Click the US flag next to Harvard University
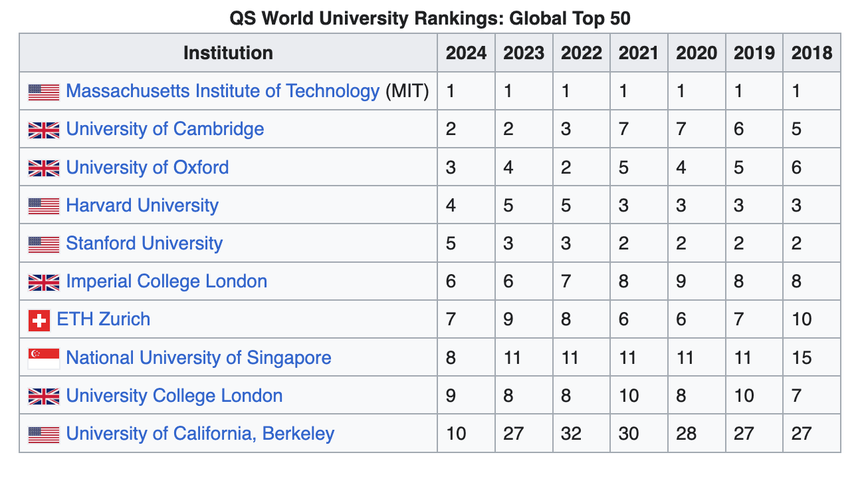The height and width of the screenshot is (483, 868). coord(44,206)
